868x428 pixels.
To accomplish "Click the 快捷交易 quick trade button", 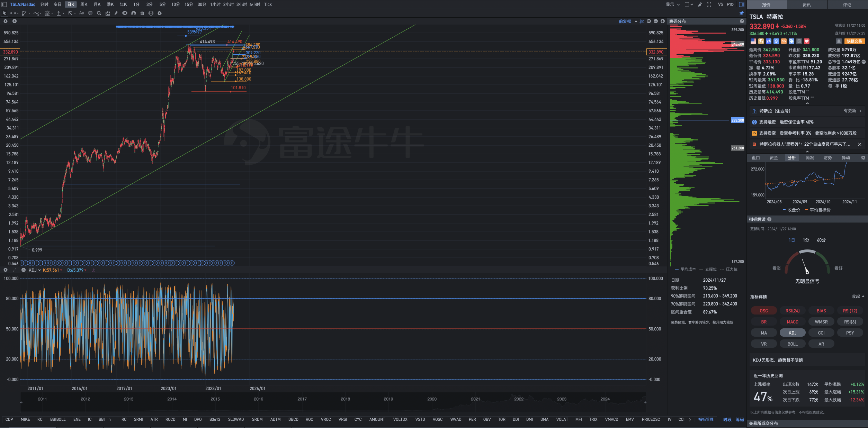I will pyautogui.click(x=854, y=41).
